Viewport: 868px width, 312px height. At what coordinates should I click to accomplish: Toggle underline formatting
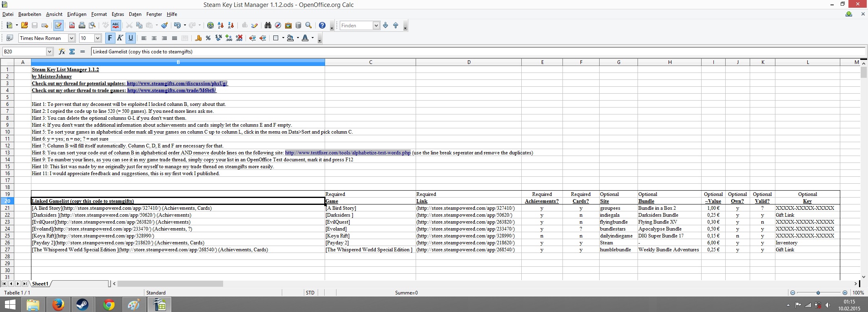point(131,38)
